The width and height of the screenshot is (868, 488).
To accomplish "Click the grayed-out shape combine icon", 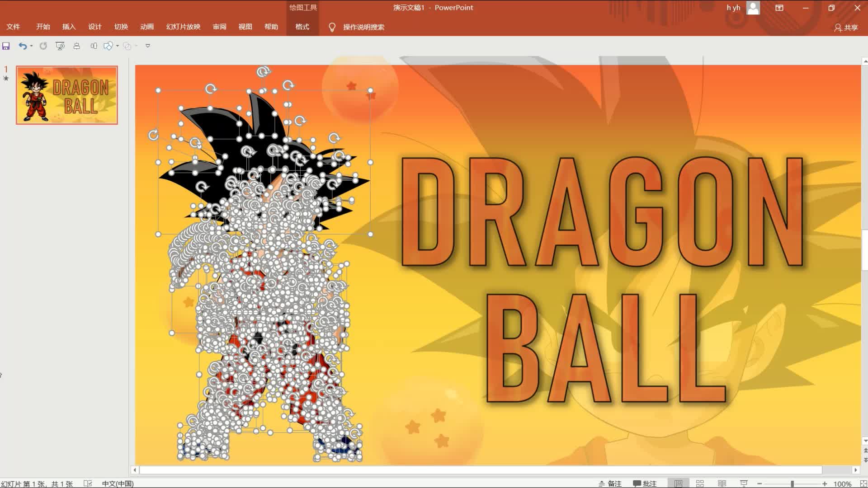I will [127, 46].
